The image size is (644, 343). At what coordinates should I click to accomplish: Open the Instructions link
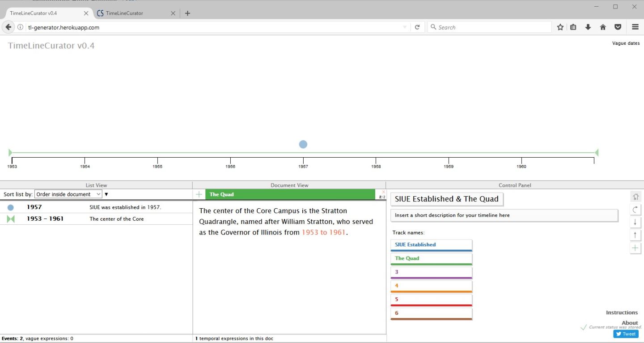[622, 313]
